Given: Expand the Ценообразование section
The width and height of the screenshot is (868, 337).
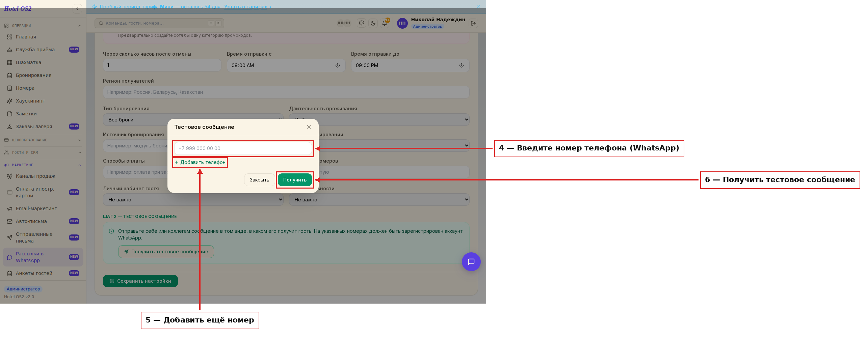Looking at the screenshot, I should point(43,140).
